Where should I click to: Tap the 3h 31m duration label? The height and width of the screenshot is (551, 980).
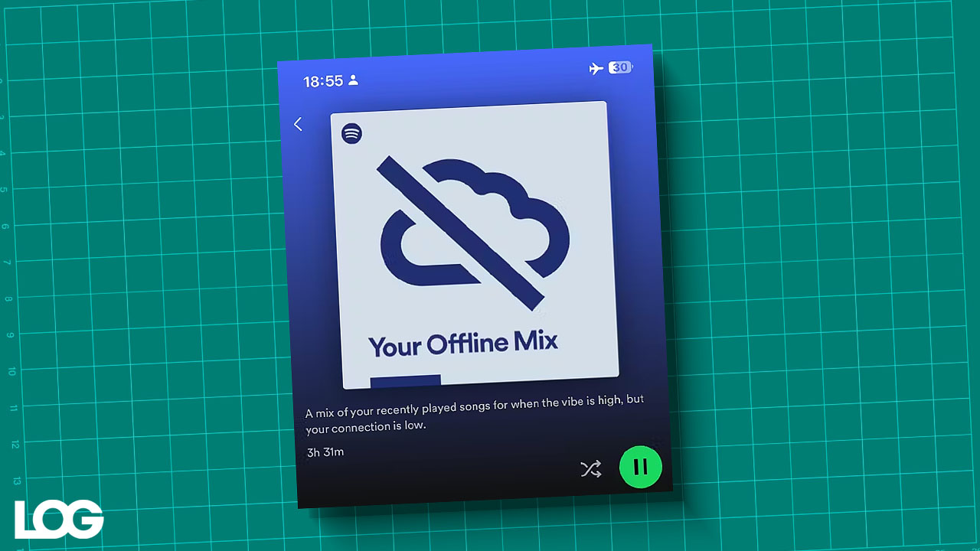point(325,452)
